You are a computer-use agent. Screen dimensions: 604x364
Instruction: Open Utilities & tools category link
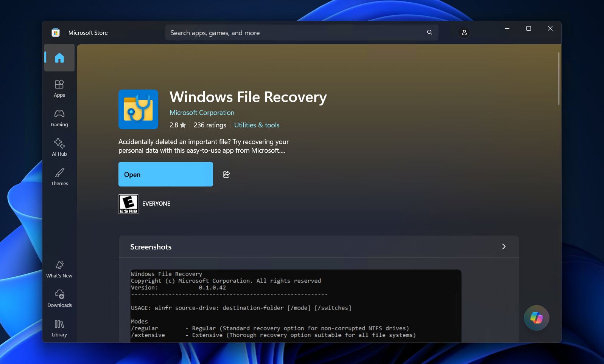pyautogui.click(x=257, y=125)
